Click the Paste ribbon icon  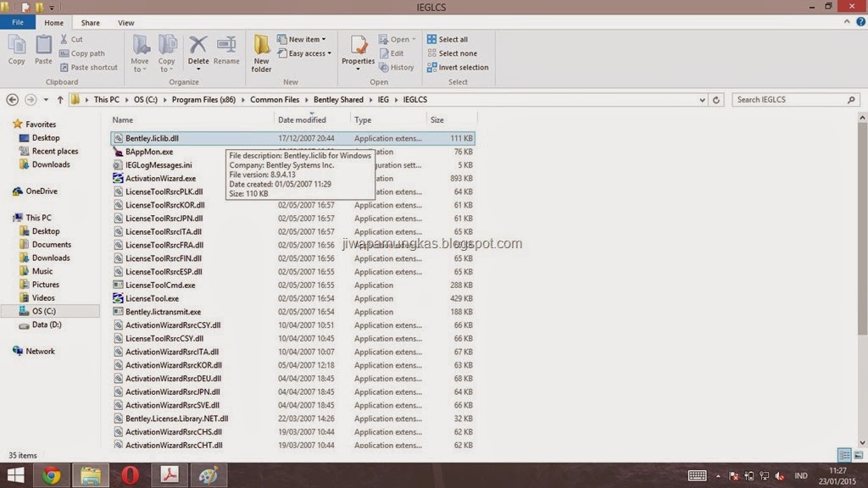pyautogui.click(x=43, y=50)
